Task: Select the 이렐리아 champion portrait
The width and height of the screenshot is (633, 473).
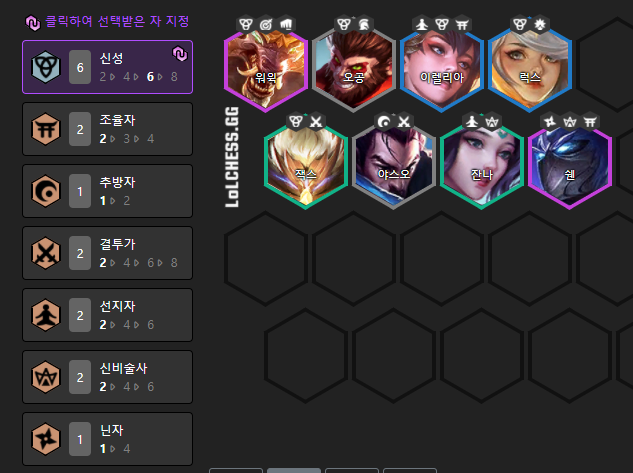Action: coord(442,67)
